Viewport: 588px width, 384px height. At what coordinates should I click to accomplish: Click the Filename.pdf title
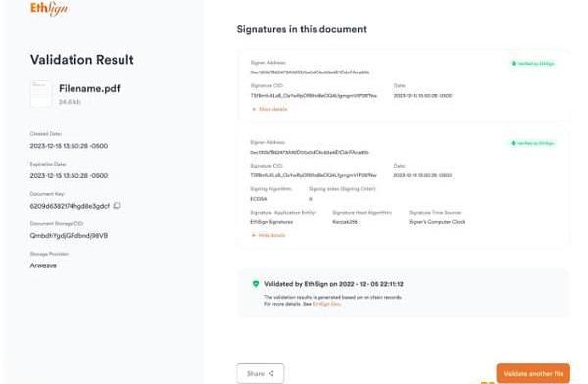point(89,88)
